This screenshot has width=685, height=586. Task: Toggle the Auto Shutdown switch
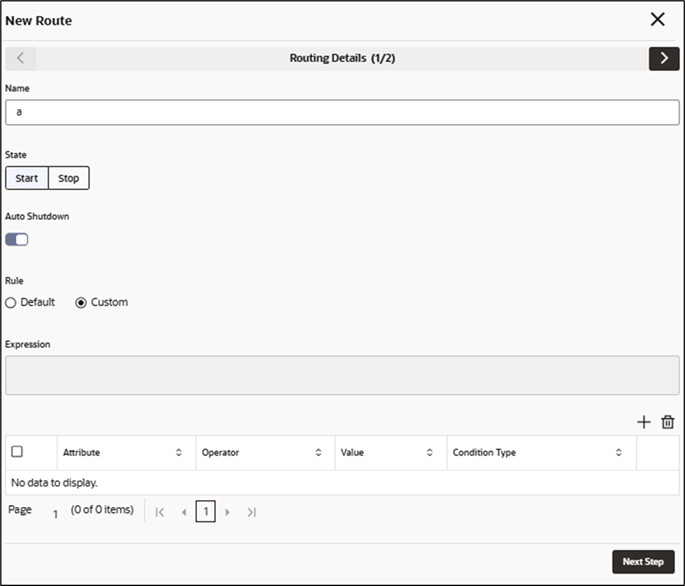coord(17,239)
